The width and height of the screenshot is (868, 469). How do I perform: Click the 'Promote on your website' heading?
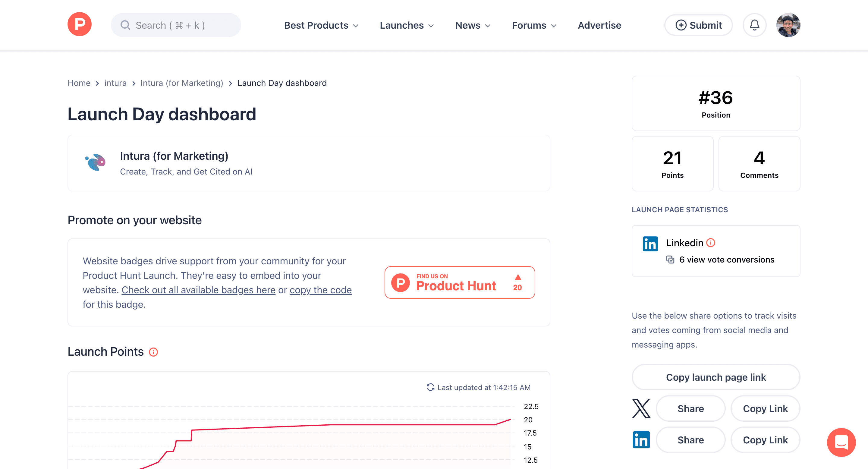[x=134, y=220]
